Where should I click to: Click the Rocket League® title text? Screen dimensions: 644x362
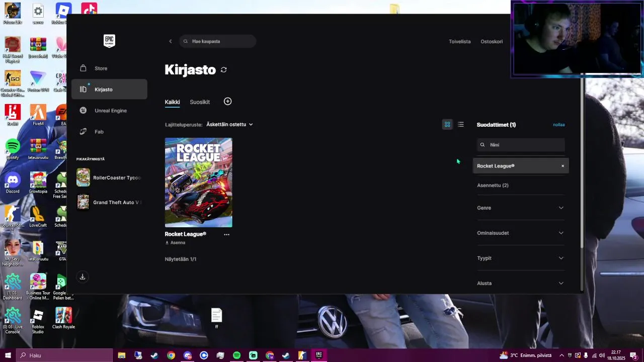(x=185, y=234)
